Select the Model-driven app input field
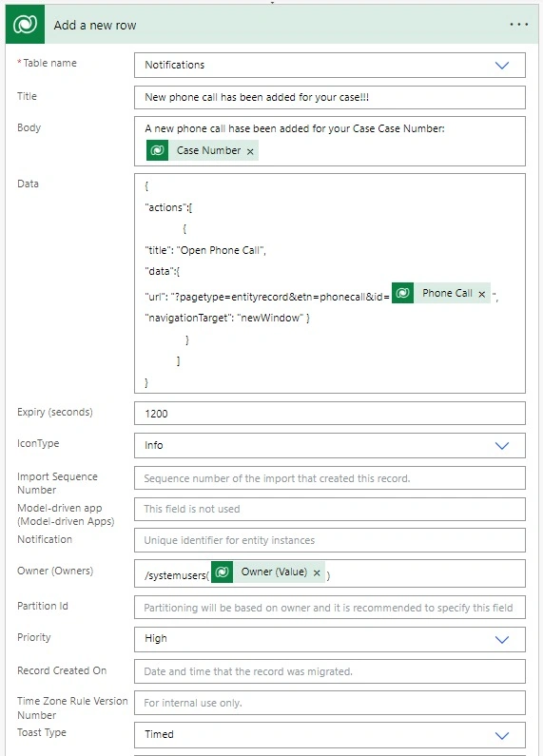Viewport: 543px width, 756px height. (330, 509)
